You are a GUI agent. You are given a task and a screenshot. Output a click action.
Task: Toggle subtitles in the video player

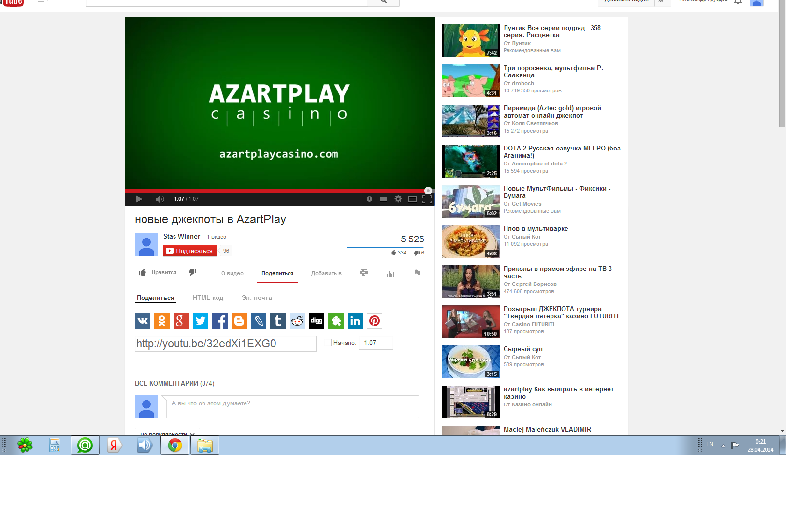point(384,199)
